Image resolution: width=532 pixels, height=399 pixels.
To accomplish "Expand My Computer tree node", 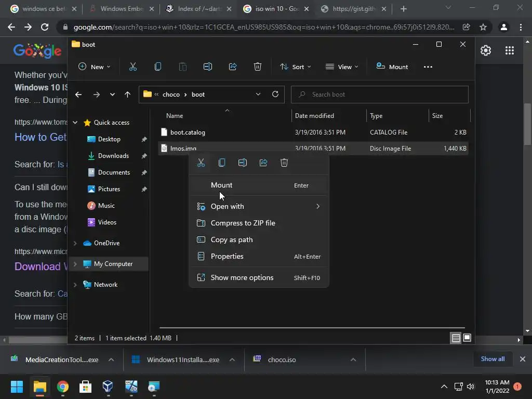I will tap(75, 264).
